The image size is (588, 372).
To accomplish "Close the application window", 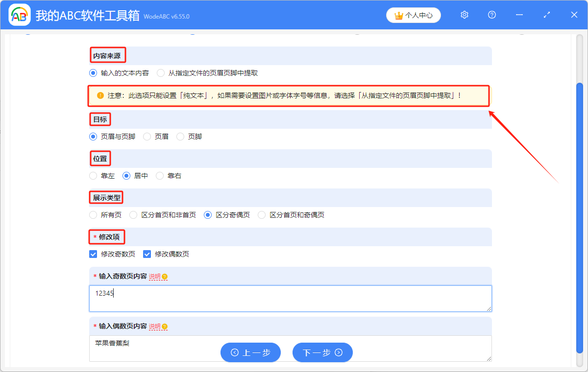I will click(574, 15).
